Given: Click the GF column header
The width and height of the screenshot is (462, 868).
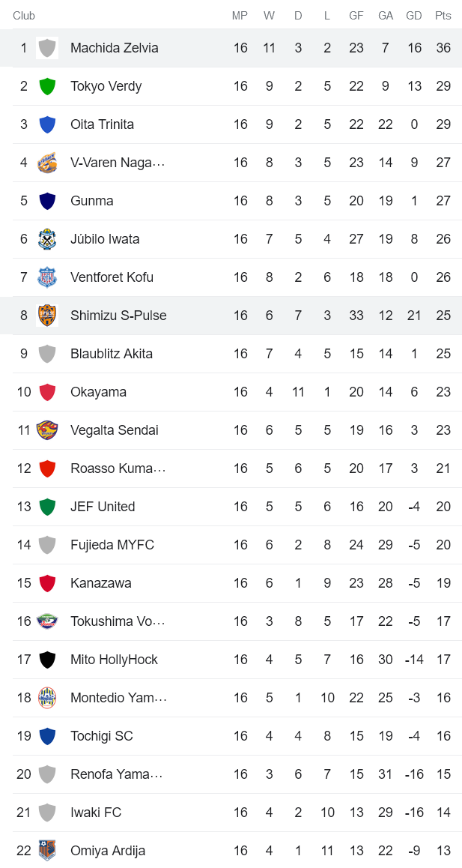Looking at the screenshot, I should [x=356, y=15].
